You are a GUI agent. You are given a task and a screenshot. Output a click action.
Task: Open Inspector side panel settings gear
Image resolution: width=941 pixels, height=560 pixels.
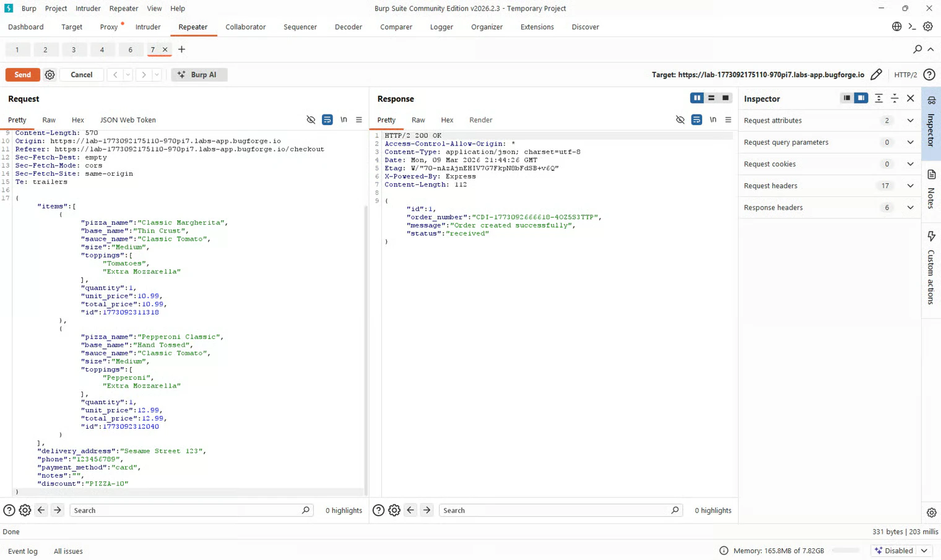pos(932,513)
